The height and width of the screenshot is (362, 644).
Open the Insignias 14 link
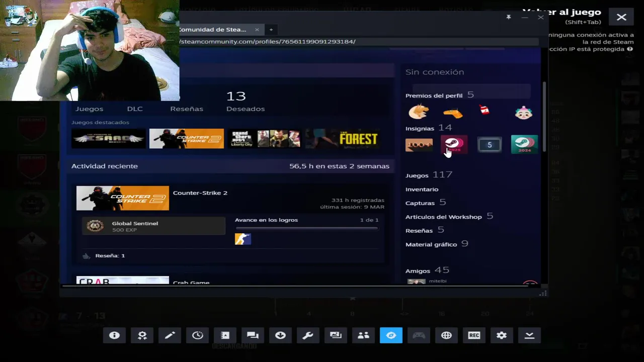429,128
